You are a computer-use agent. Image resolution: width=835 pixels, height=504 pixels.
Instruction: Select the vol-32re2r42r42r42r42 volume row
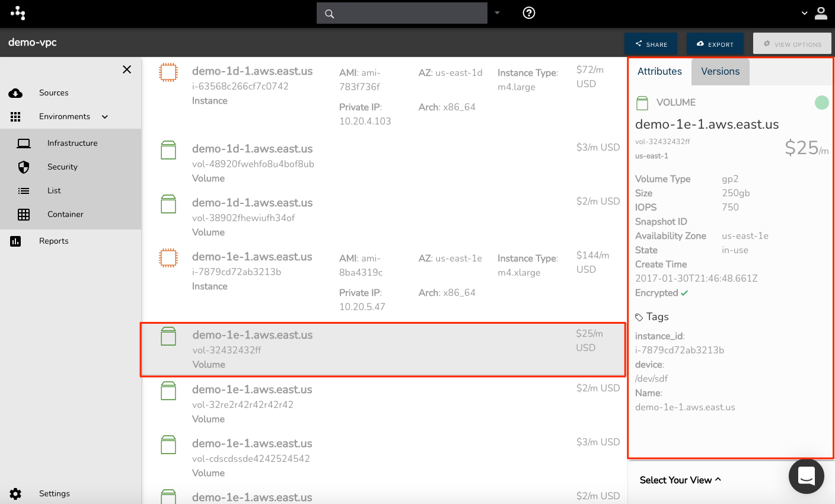pyautogui.click(x=243, y=405)
